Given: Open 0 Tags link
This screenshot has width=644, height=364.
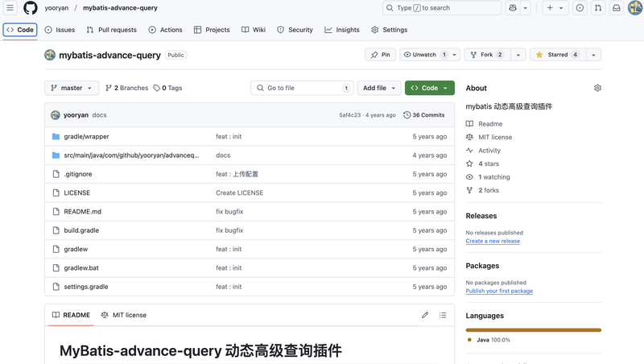Looking at the screenshot, I should pos(167,88).
